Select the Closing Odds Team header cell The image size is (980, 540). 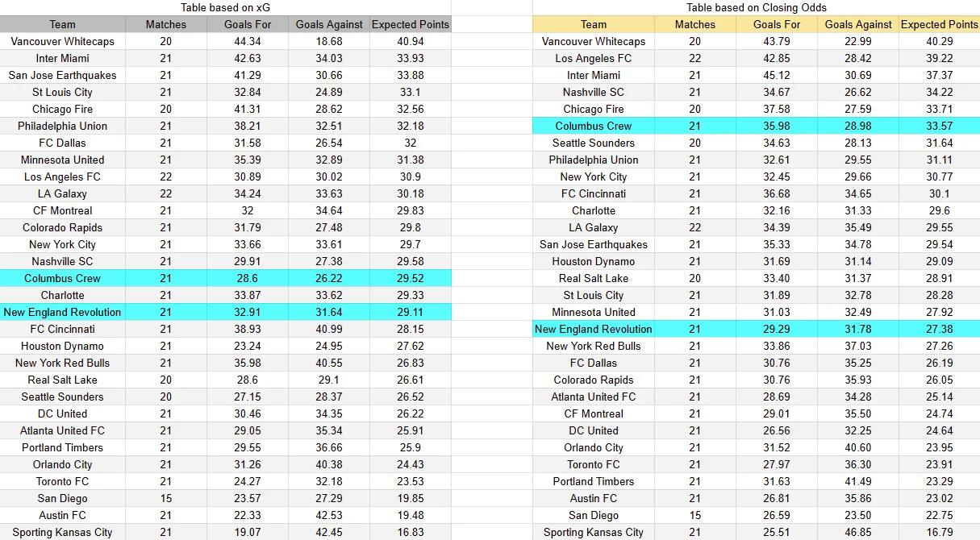(594, 24)
